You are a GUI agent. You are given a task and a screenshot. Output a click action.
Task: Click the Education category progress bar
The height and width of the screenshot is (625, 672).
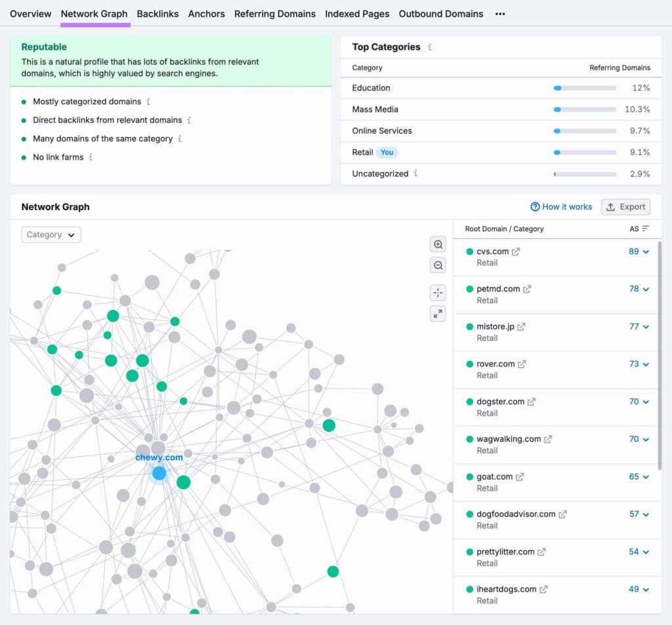(x=585, y=88)
